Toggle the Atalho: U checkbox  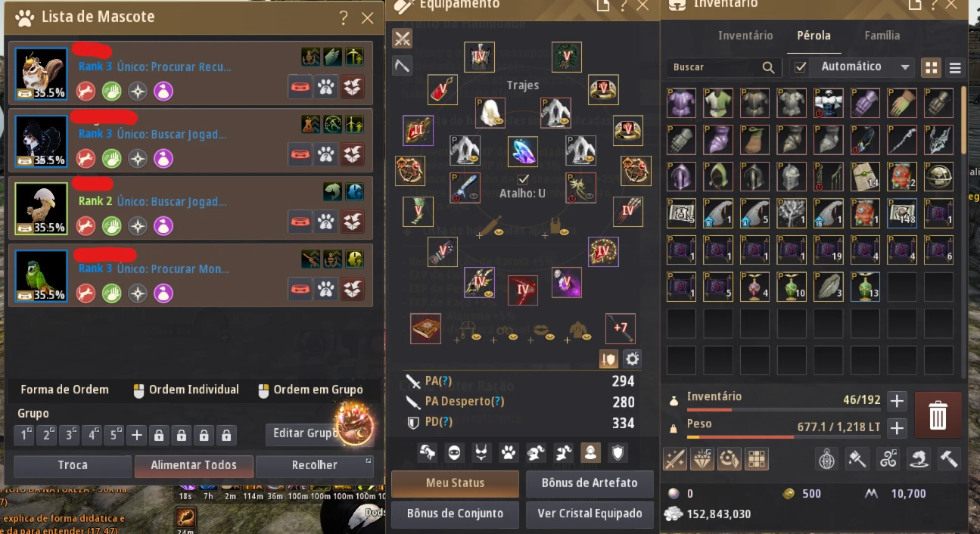[522, 179]
